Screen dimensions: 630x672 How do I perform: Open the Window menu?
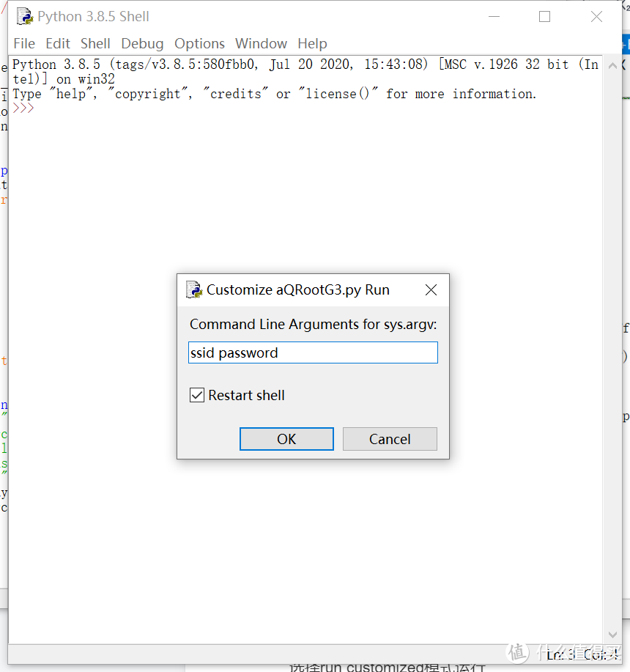pos(262,44)
